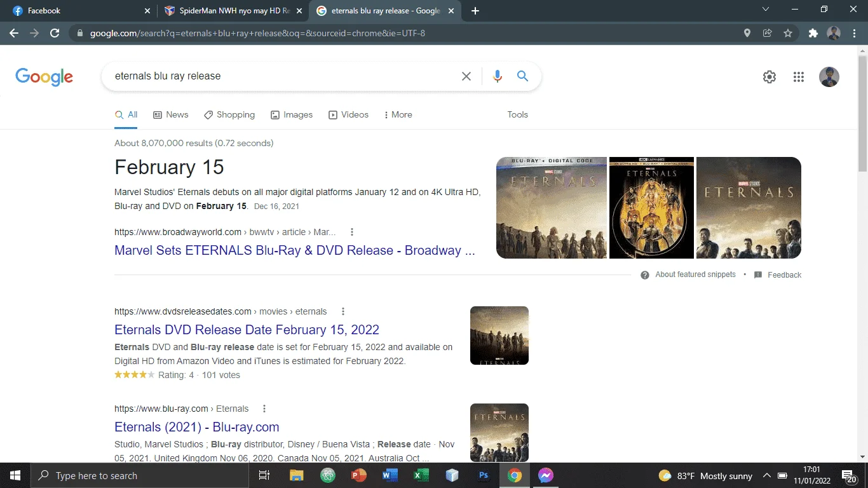Open the Google apps grid
868x488 pixels.
point(799,77)
